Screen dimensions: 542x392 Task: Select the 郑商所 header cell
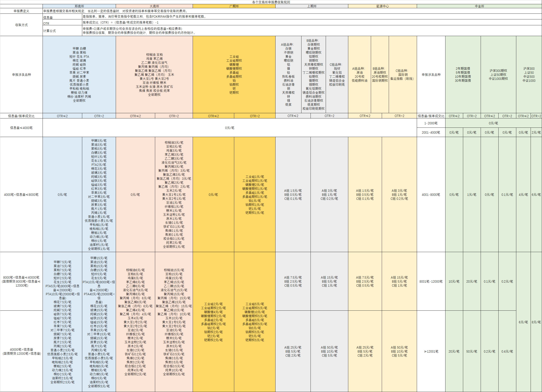[79, 6]
